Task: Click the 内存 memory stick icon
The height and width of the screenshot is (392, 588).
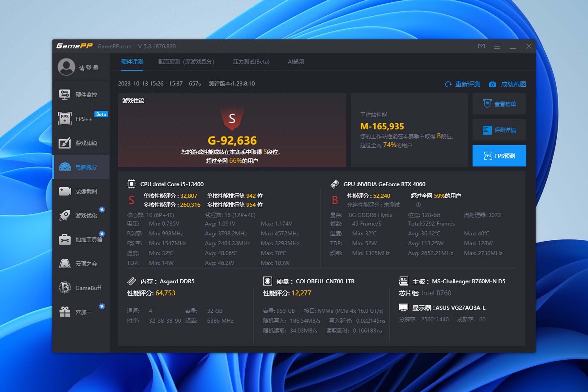Action: tap(131, 281)
